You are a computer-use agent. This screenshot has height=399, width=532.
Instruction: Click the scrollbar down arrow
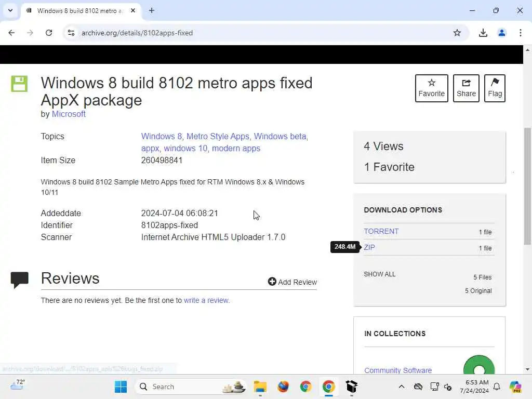(x=527, y=369)
